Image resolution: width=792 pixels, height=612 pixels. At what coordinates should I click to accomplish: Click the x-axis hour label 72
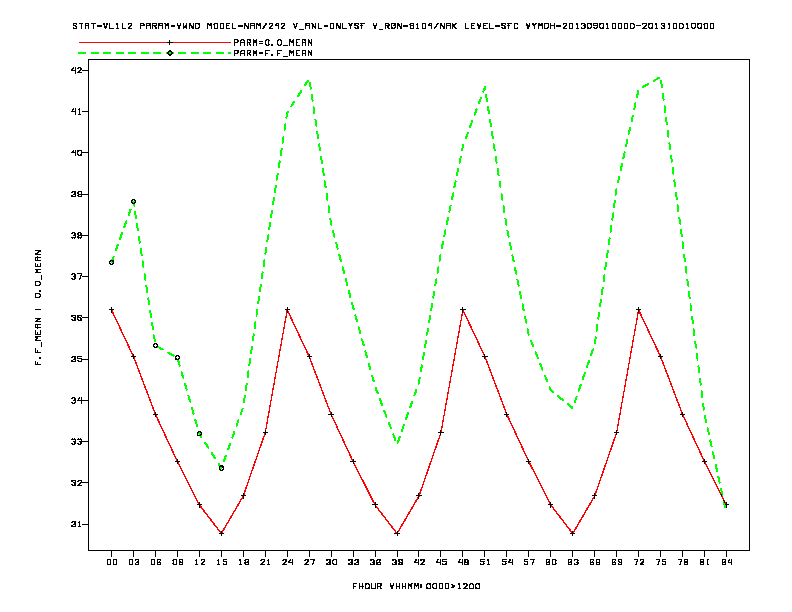(639, 562)
